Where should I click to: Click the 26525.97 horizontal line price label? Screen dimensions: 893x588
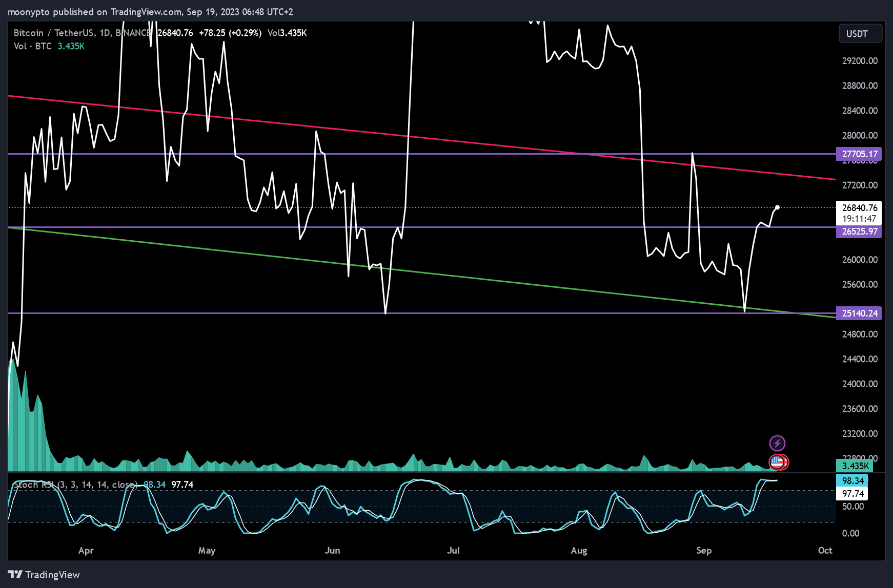(859, 232)
